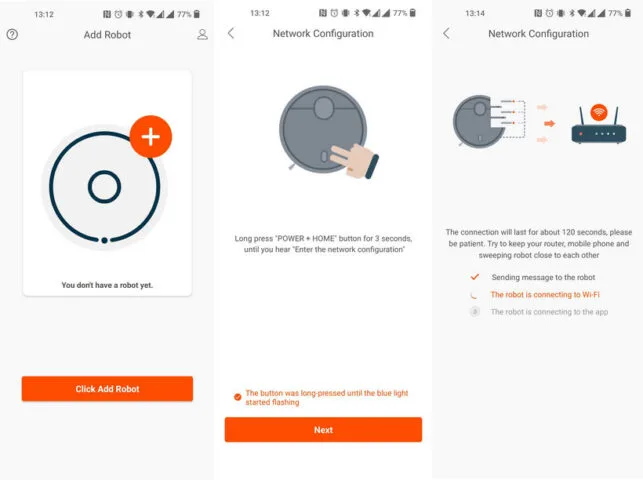643x480 pixels.
Task: Click the battery icon in first status bar
Action: (x=197, y=14)
